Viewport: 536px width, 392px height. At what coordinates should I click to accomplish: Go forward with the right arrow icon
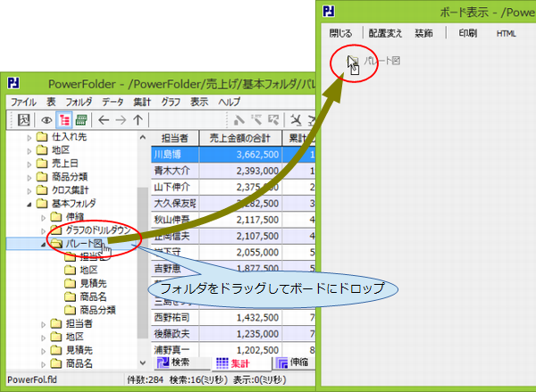coord(121,120)
